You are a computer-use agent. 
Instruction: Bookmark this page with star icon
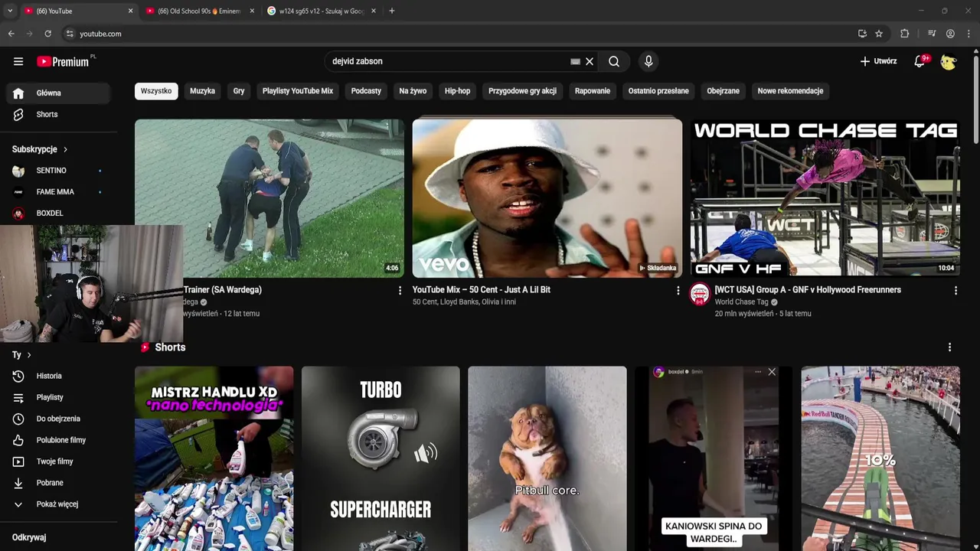point(879,34)
